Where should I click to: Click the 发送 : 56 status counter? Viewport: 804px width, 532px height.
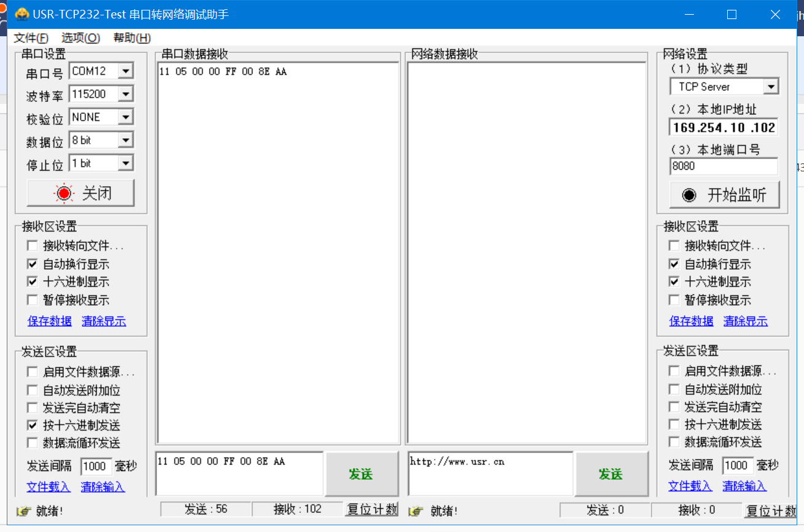(206, 509)
